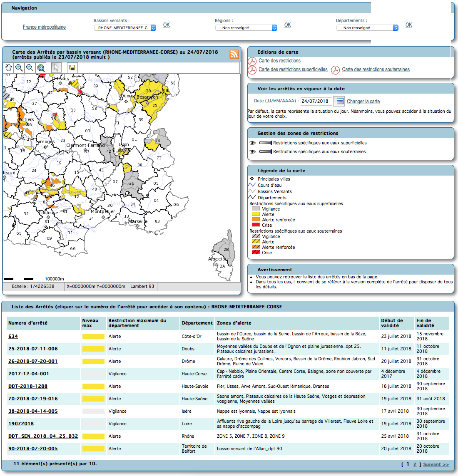Open Carte des restrictions superficielles link

(293, 69)
